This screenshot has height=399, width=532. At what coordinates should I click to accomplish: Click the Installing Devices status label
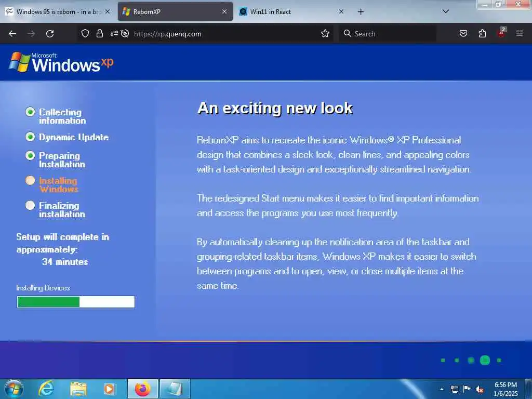coord(43,288)
